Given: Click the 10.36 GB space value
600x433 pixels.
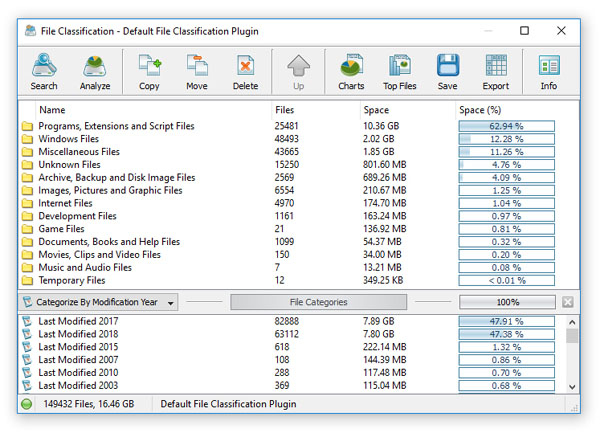Looking at the screenshot, I should click(x=381, y=126).
